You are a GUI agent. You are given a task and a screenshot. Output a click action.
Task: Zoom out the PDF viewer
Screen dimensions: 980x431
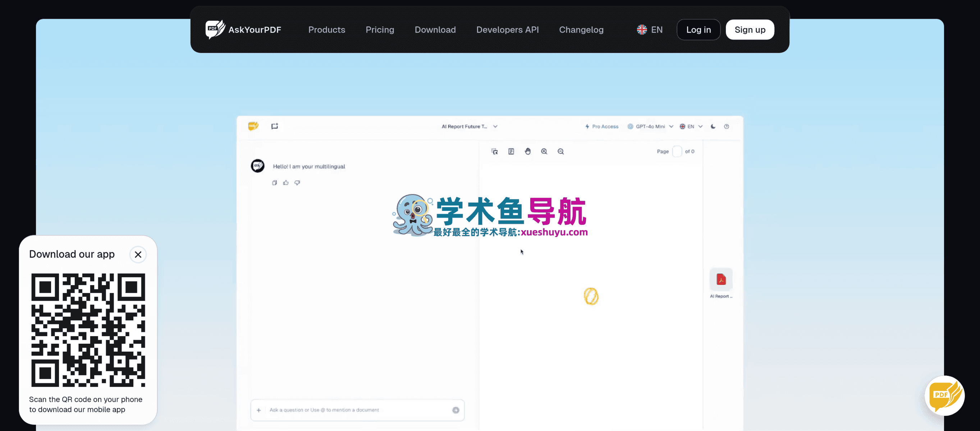pyautogui.click(x=561, y=151)
